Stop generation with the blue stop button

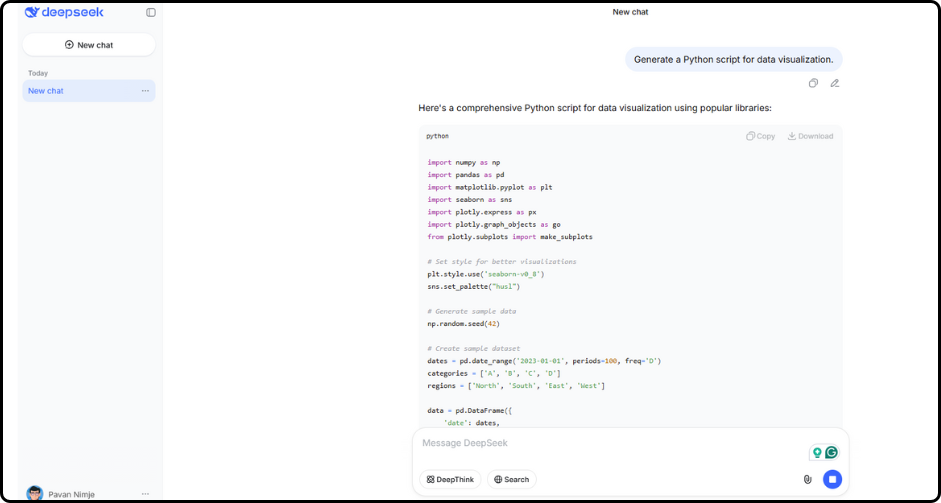point(832,479)
